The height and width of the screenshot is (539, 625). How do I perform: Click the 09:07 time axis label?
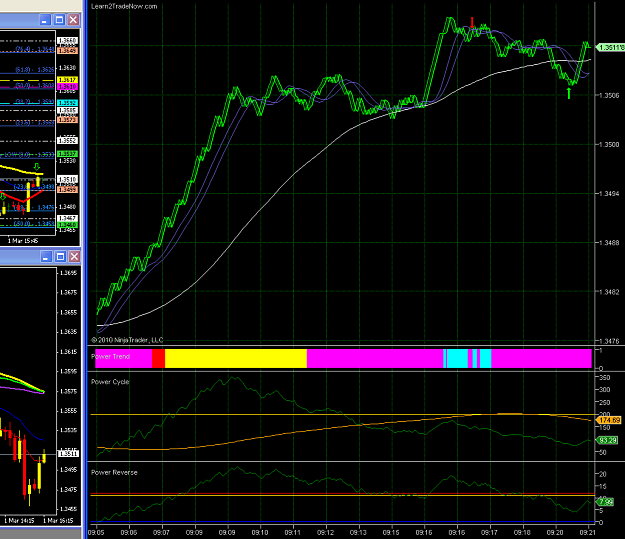tap(161, 532)
